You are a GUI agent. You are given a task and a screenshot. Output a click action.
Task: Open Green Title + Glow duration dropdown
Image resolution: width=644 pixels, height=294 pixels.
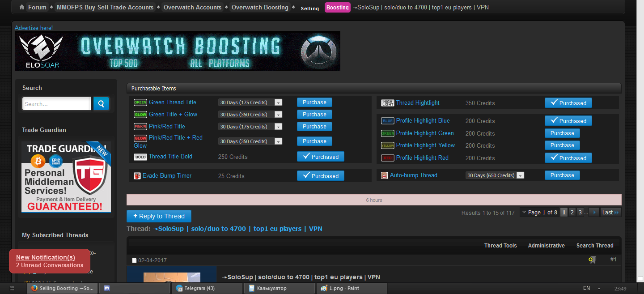[250, 115]
